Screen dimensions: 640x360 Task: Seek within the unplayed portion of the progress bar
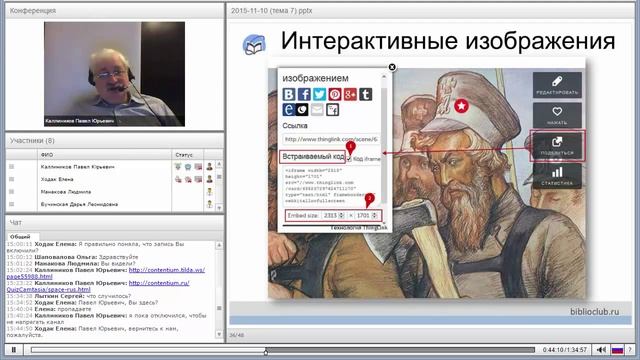400,350
